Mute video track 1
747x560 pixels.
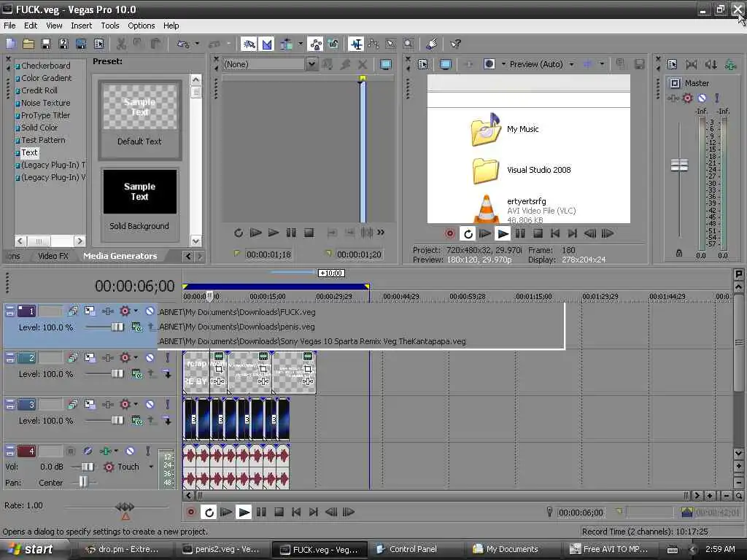tap(150, 311)
